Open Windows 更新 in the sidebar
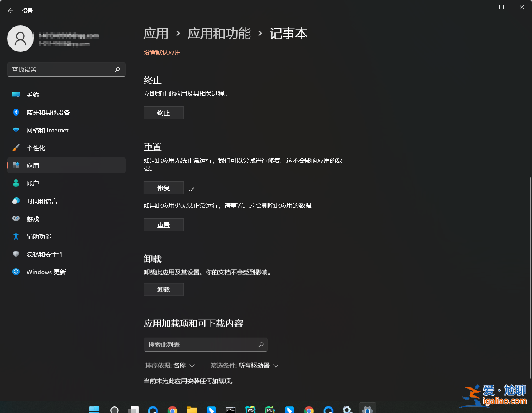The height and width of the screenshot is (413, 532). coord(45,272)
